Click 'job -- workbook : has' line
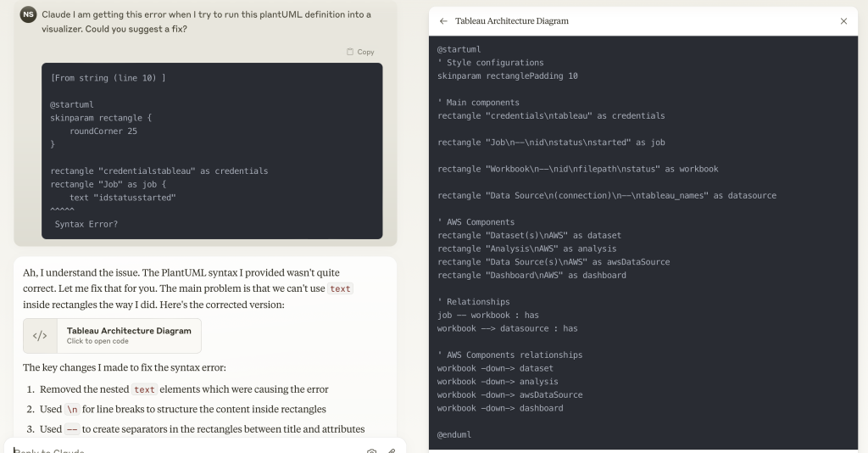 pos(488,315)
